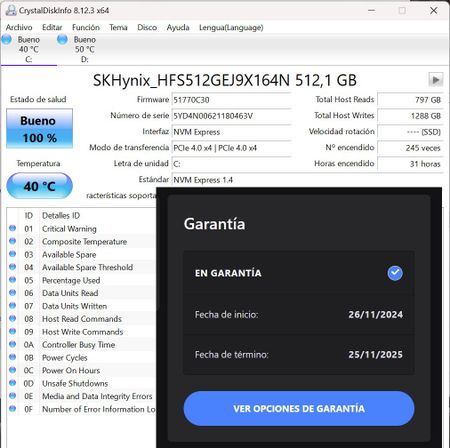Image resolution: width=450 pixels, height=448 pixels.
Task: Select the Power On Hours attribute text
Action: tap(71, 370)
